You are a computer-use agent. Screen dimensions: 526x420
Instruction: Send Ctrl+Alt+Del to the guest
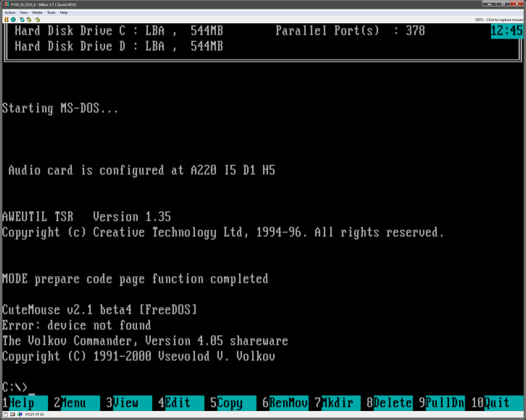(x=21, y=19)
